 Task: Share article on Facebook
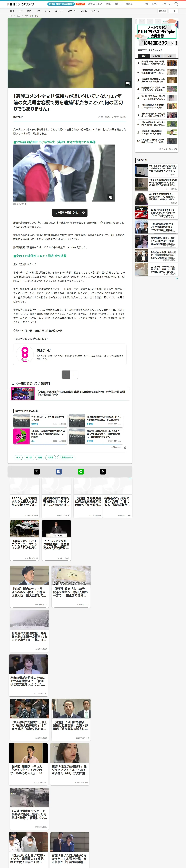coord(59,472)
